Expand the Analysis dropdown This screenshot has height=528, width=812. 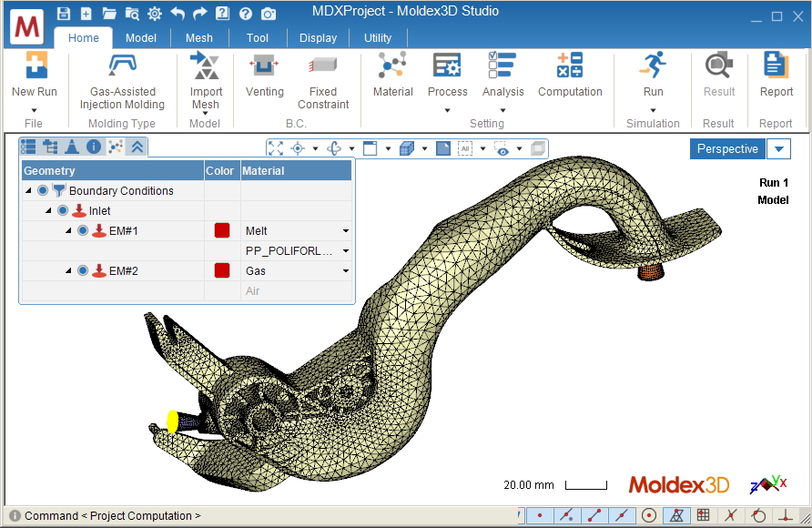[502, 110]
